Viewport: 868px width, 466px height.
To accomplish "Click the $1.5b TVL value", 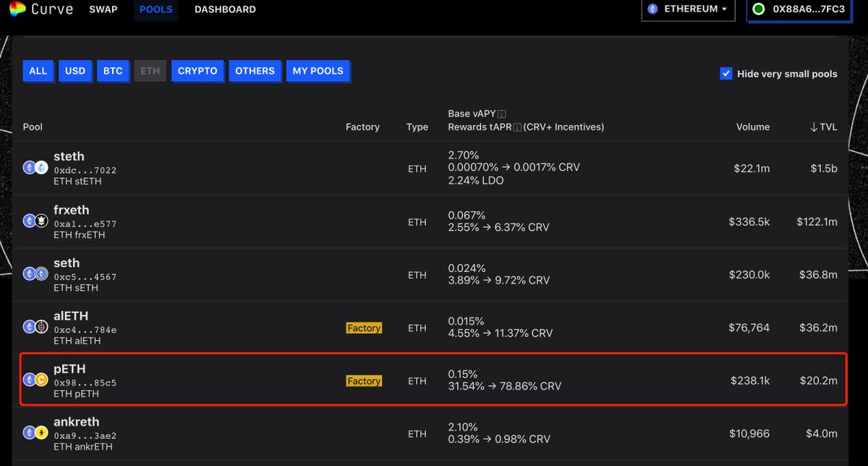I will 824,169.
